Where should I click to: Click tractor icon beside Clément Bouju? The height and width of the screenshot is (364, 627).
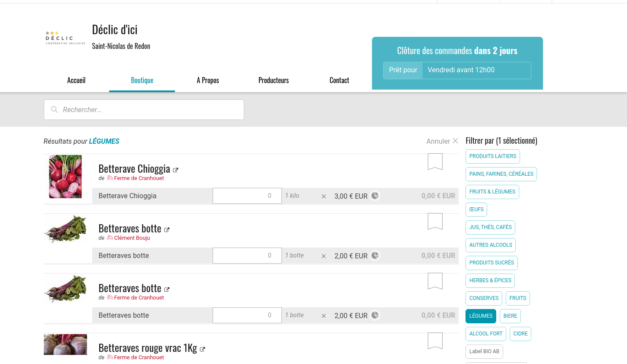coord(110,238)
